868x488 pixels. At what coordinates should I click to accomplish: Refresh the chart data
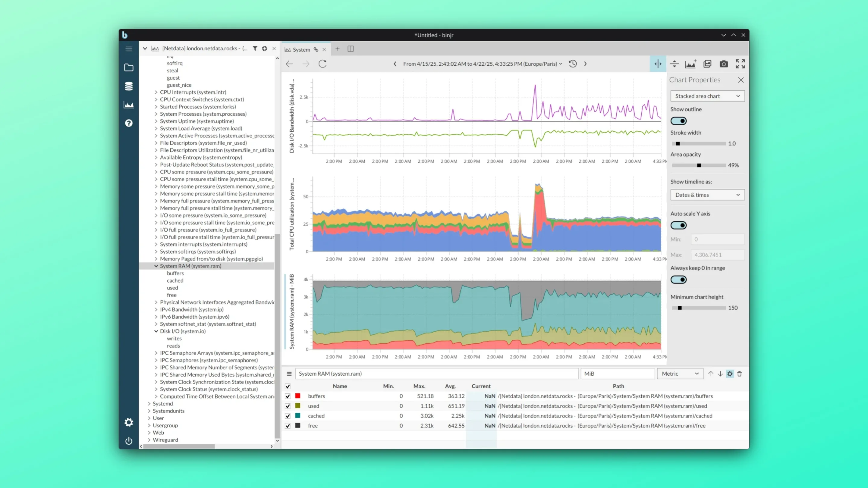322,64
